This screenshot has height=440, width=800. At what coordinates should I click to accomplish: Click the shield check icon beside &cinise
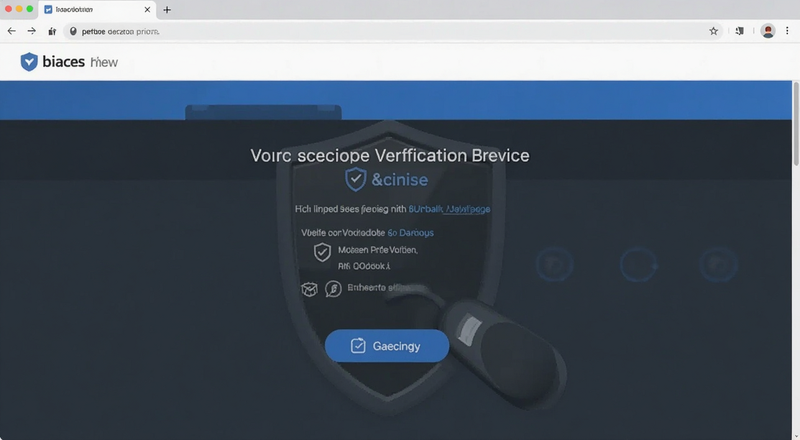pyautogui.click(x=356, y=179)
